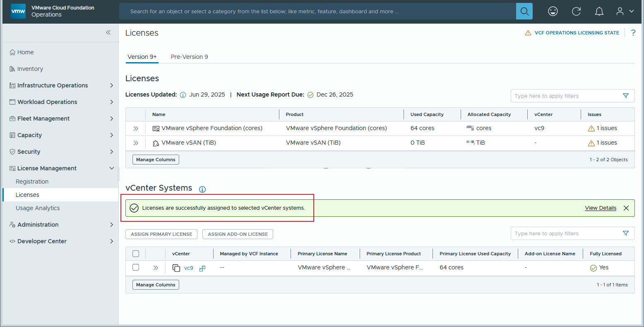Open the user account dropdown
Screen dimensions: 644x327
[x=625, y=11]
